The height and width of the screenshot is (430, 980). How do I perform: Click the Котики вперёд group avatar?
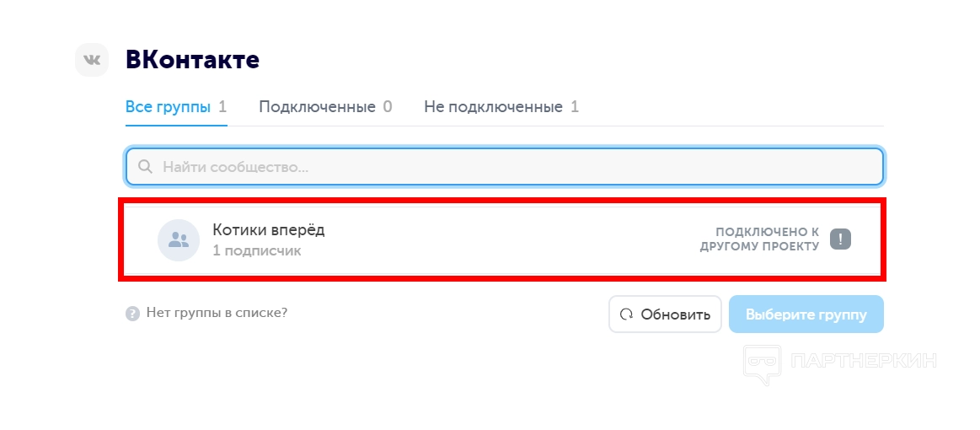click(x=179, y=240)
